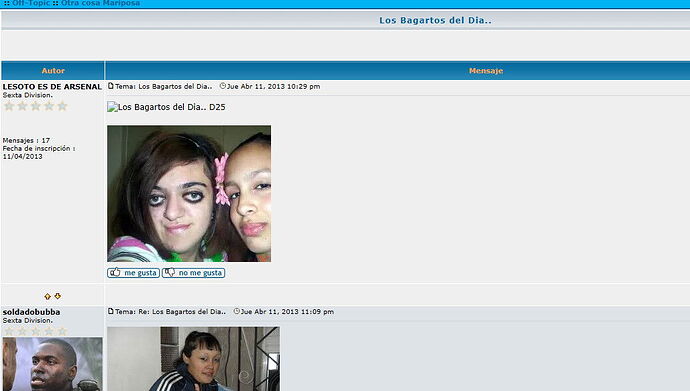Click thumbs-down icon on no me gusta
This screenshot has width=690, height=391.
click(x=169, y=272)
